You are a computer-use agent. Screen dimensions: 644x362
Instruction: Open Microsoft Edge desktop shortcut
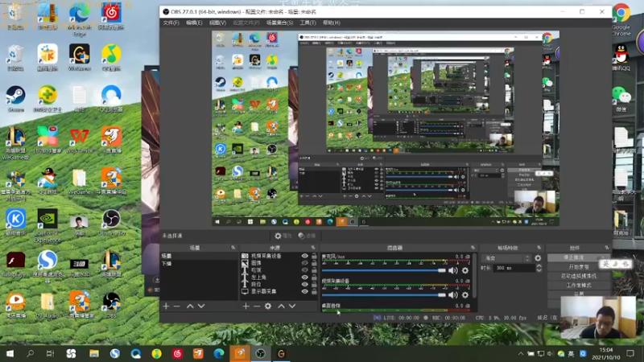click(x=79, y=19)
